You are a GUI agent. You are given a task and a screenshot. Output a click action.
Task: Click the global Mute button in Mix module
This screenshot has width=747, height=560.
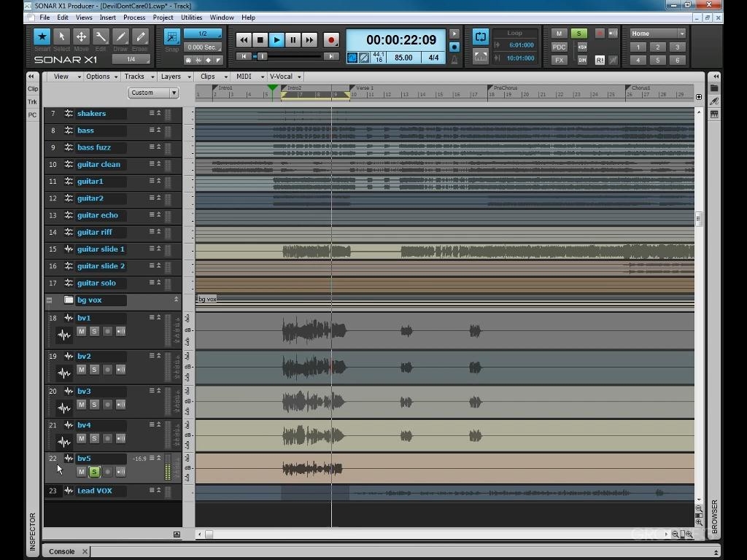click(x=559, y=34)
